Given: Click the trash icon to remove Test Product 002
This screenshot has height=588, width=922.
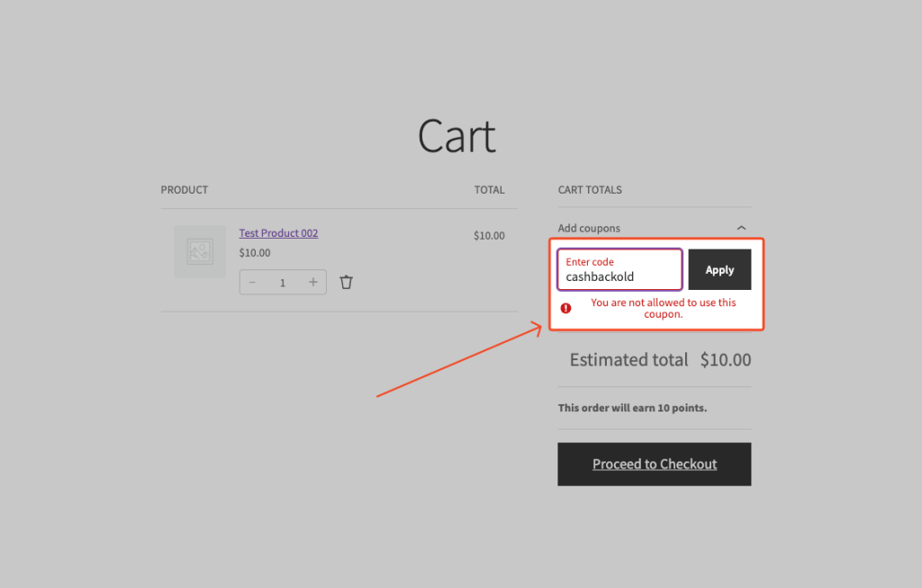Looking at the screenshot, I should 346,282.
